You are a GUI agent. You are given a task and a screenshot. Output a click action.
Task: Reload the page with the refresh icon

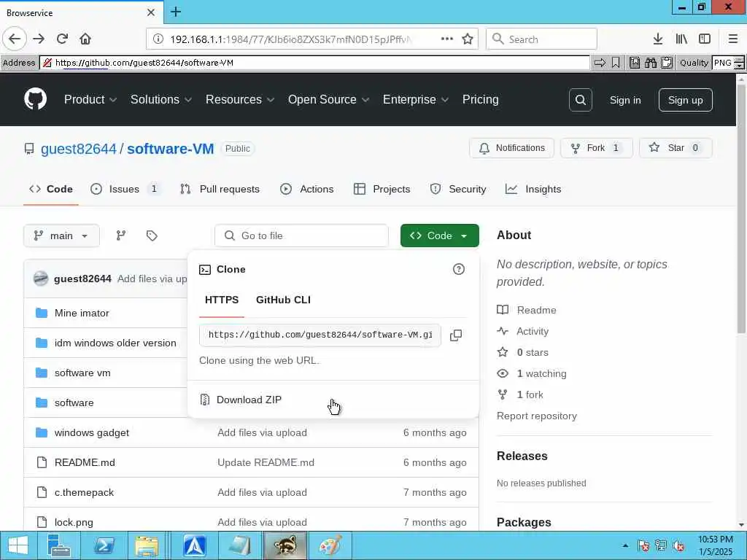click(x=62, y=39)
